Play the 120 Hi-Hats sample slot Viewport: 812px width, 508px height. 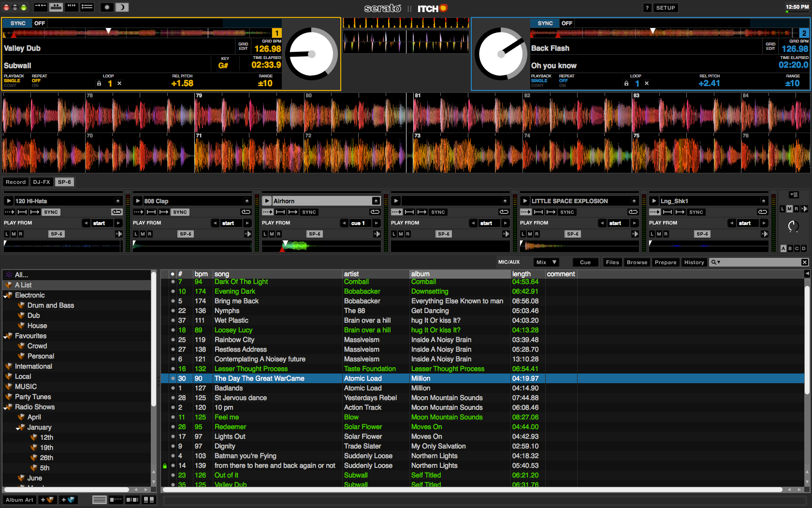pos(8,201)
